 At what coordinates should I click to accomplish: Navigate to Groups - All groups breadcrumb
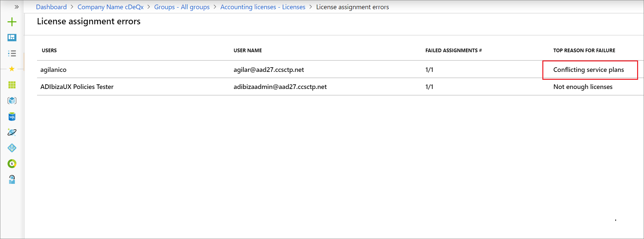point(182,7)
